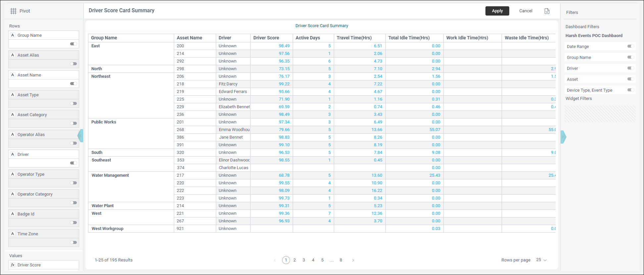Toggle the Operator Alias row switch
Screen dimensions: 644x275
point(74,143)
